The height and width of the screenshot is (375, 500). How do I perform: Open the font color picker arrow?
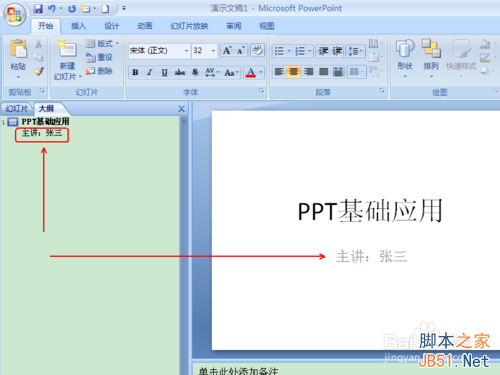[x=261, y=72]
